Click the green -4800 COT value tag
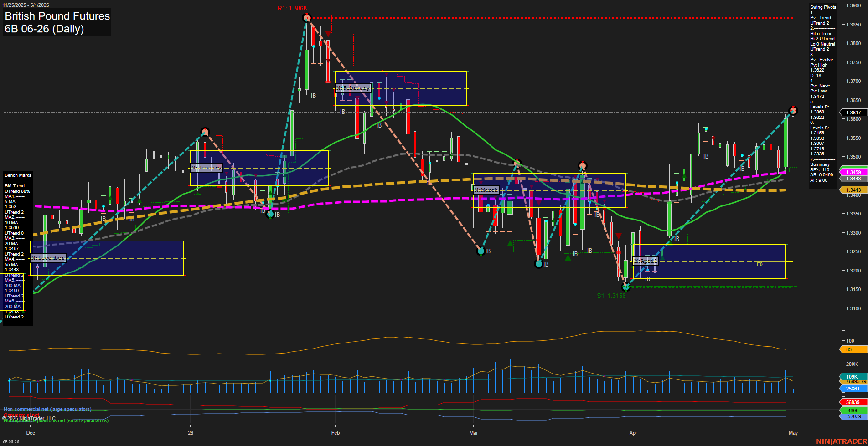The image size is (868, 446). [853, 410]
